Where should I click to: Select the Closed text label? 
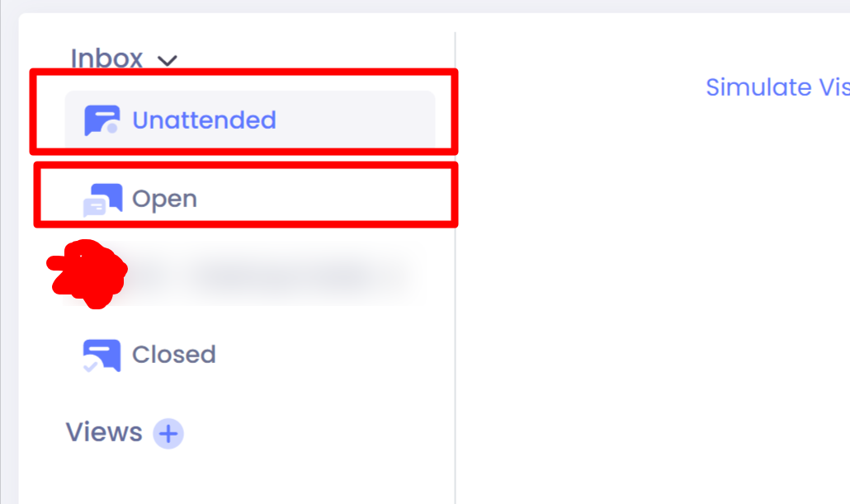(173, 355)
